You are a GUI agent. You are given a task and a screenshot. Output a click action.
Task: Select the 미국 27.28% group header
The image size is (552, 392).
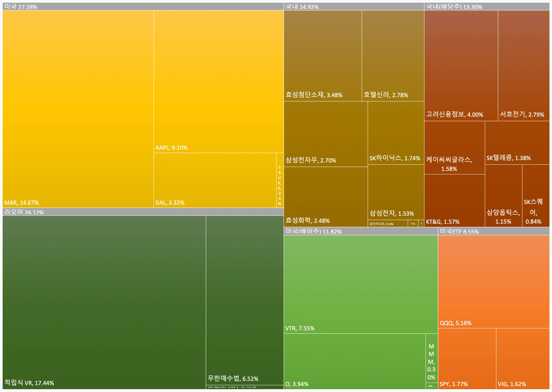point(143,7)
